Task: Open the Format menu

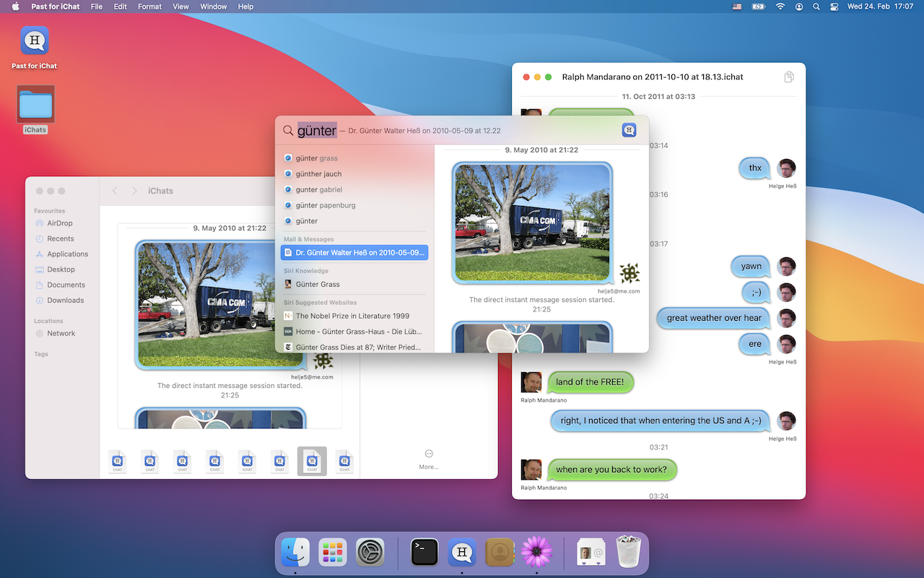Action: [149, 7]
